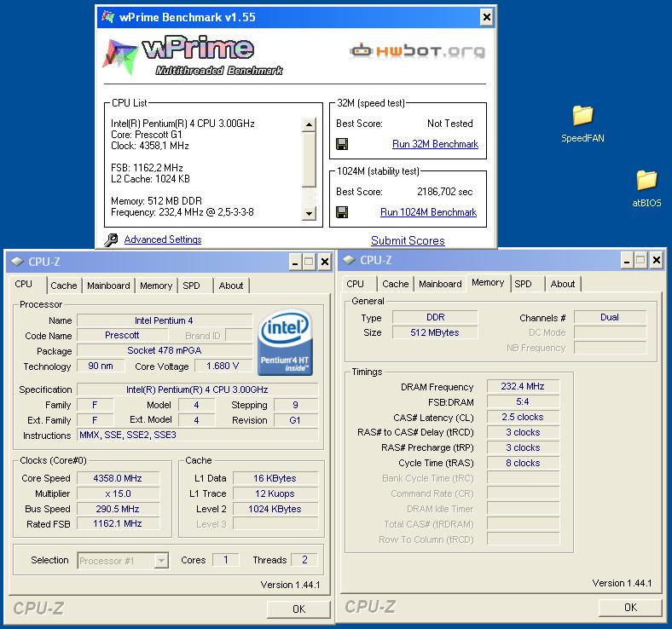Image resolution: width=672 pixels, height=629 pixels.
Task: Click OK in right CPU-Z window
Action: [x=630, y=607]
